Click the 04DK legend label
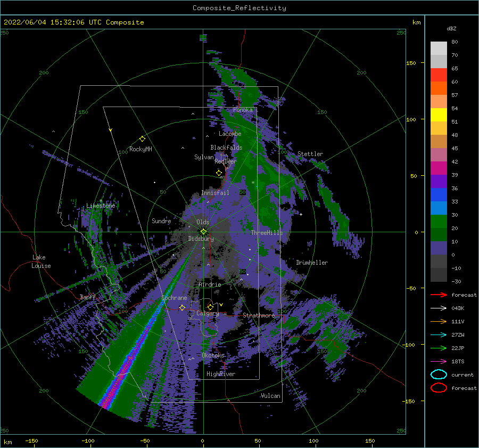 pyautogui.click(x=458, y=308)
